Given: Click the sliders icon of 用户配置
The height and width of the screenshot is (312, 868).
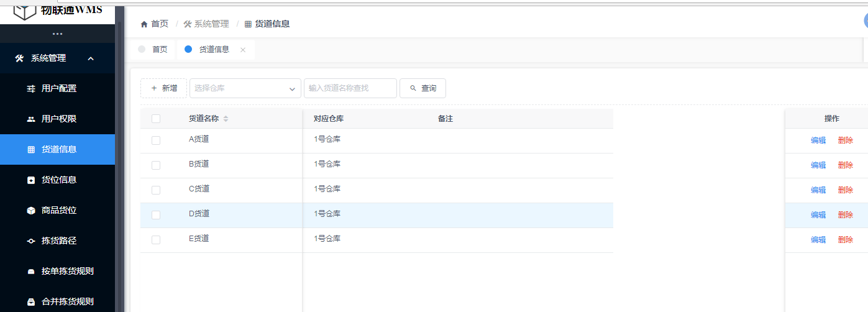Looking at the screenshot, I should click(31, 89).
